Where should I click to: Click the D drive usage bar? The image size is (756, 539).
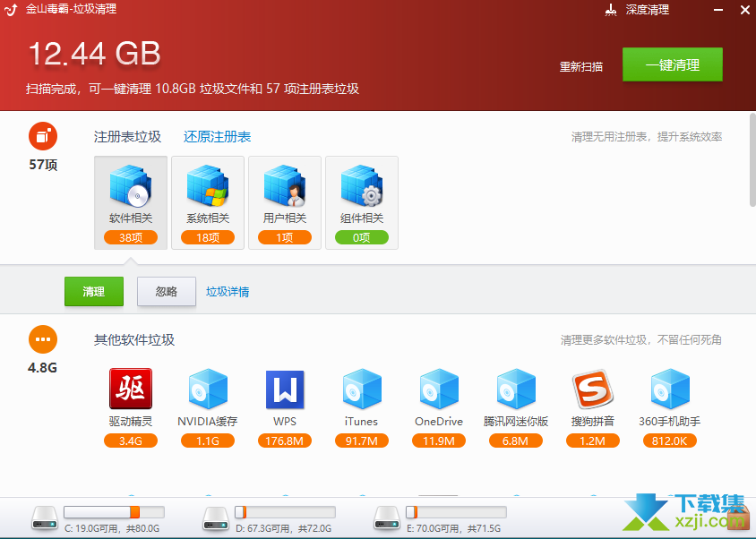(x=286, y=512)
